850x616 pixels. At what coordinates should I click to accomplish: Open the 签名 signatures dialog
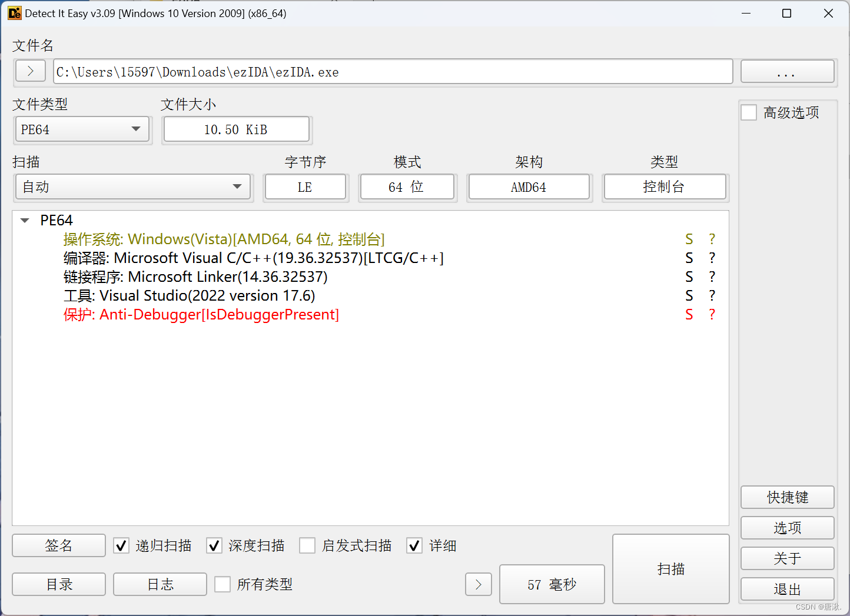[x=58, y=545]
